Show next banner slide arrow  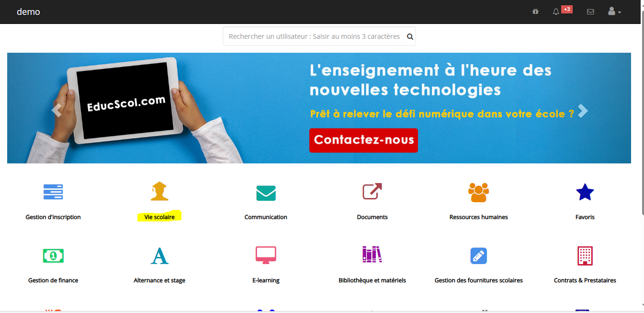tap(582, 111)
